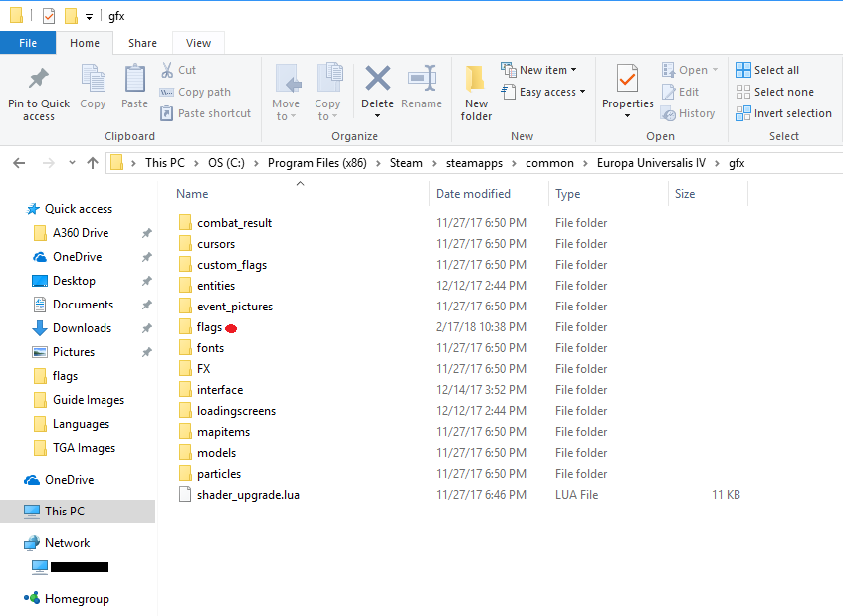843x616 pixels.
Task: Select the flags folder in file list
Action: 209,327
